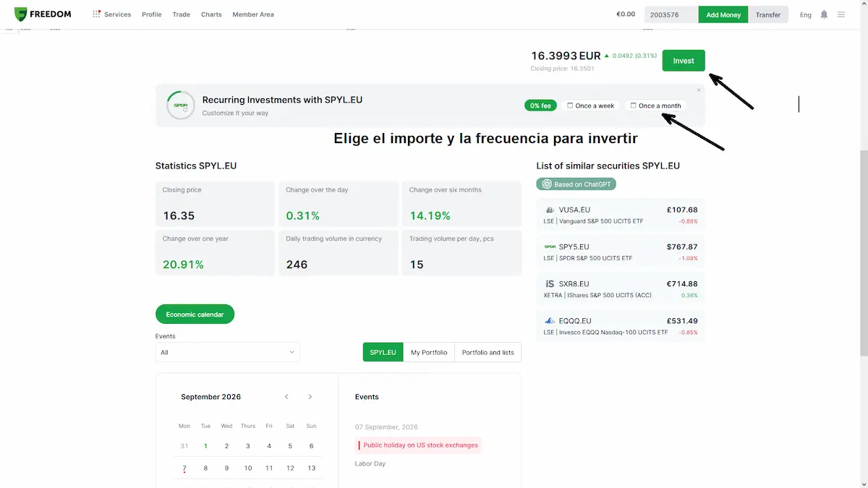This screenshot has height=488, width=868.
Task: Select September 7 in the calendar
Action: tap(184, 468)
